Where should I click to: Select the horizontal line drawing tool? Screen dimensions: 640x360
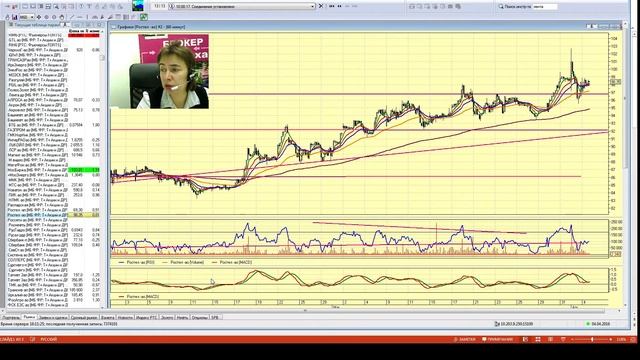pyautogui.click(x=80, y=17)
